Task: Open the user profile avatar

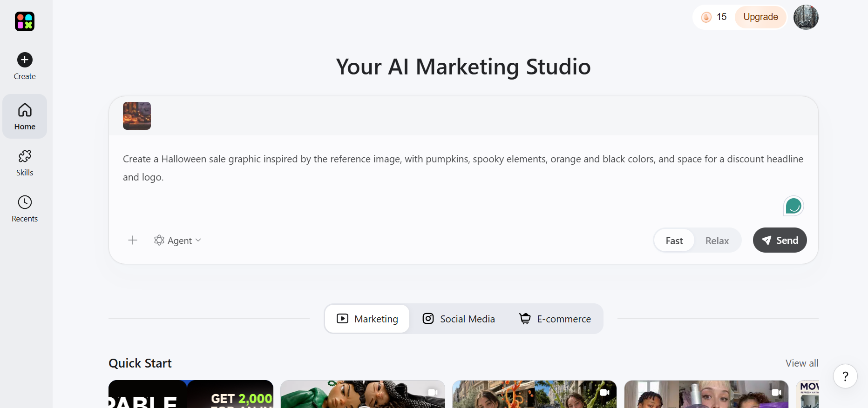Action: (x=806, y=17)
